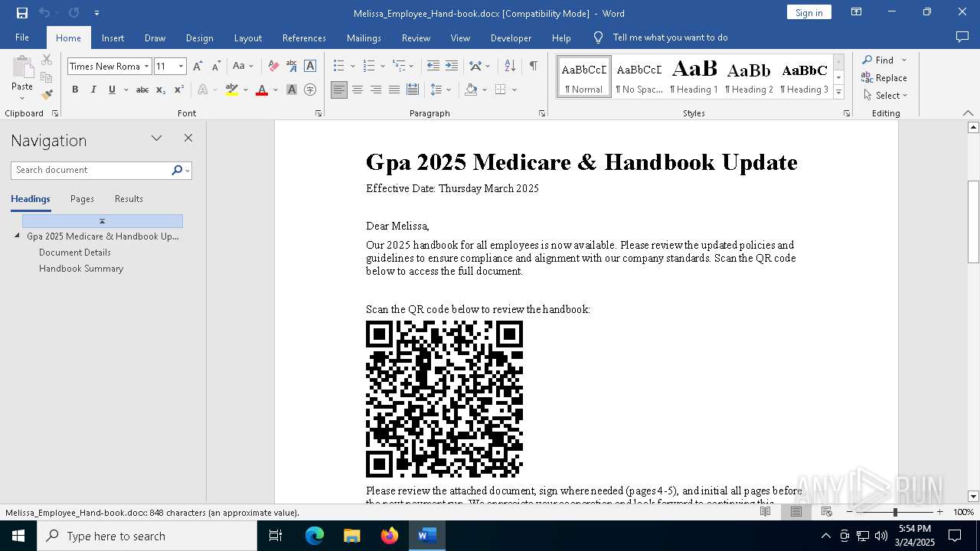Click the Search document input field
The image size is (980, 551).
(92, 170)
